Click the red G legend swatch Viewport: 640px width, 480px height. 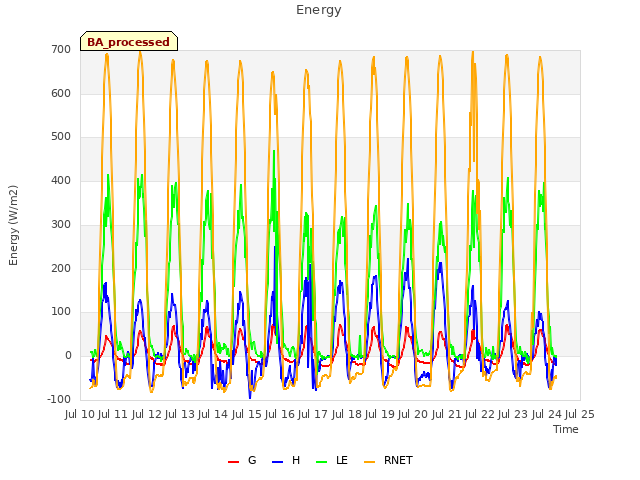click(x=233, y=462)
